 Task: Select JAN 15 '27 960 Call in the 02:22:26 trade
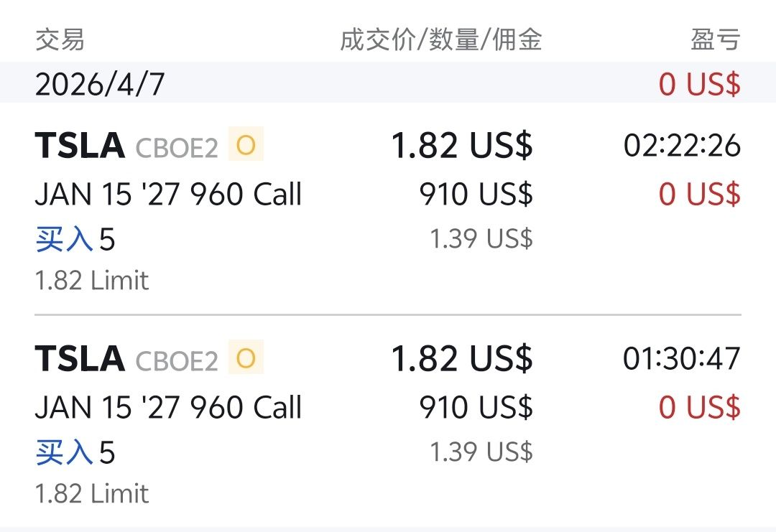pos(168,195)
